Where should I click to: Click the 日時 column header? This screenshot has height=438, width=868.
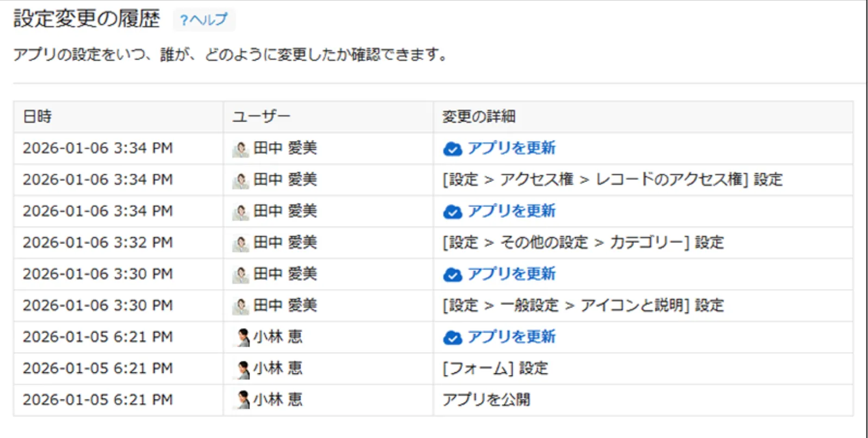(38, 116)
